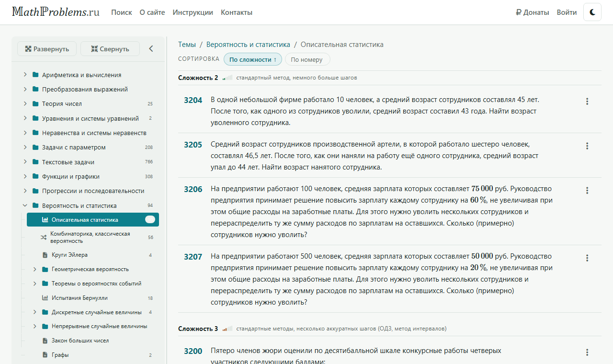Screen dimensions: 613x364
Task: Expand the Задачи с параметром chevron
Action: [x=25, y=147]
